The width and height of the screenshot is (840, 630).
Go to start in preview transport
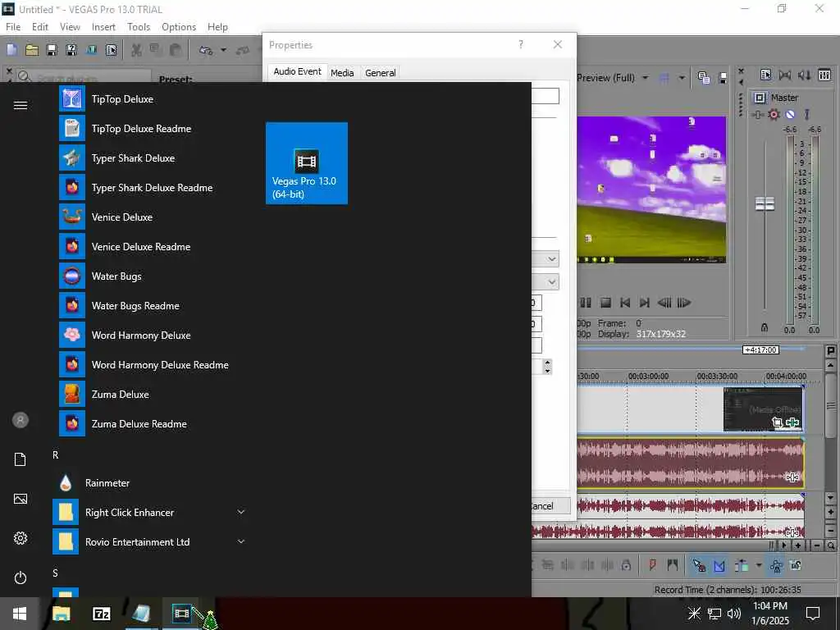coord(625,303)
